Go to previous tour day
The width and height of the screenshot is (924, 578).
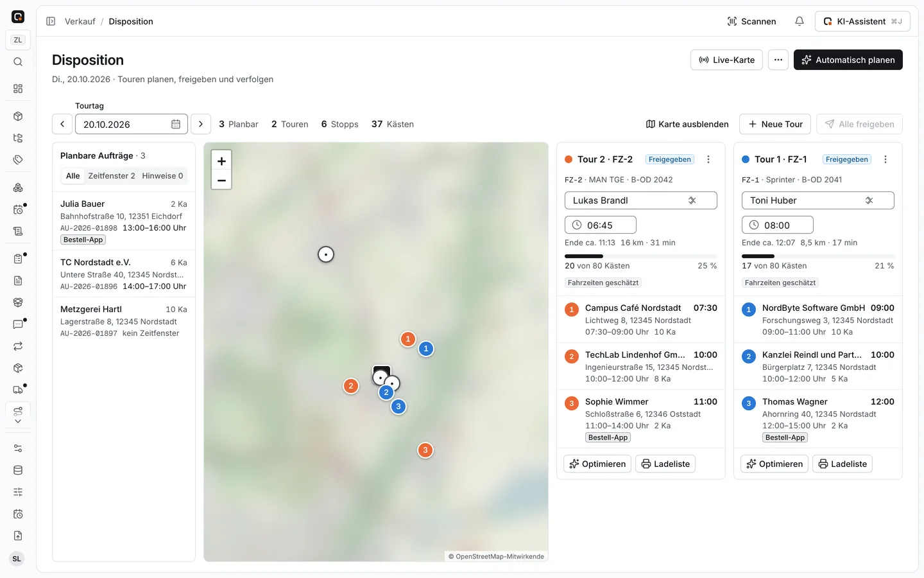tap(62, 124)
